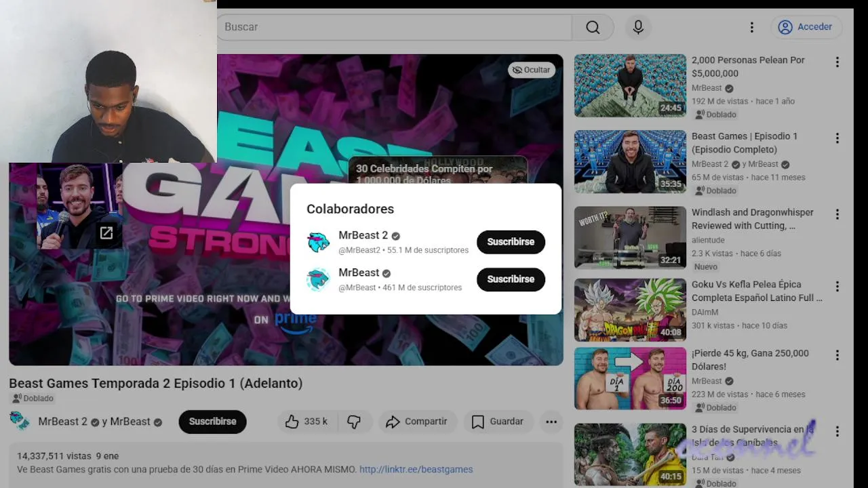Share the video via Compartir
The image size is (868, 488).
[416, 422]
